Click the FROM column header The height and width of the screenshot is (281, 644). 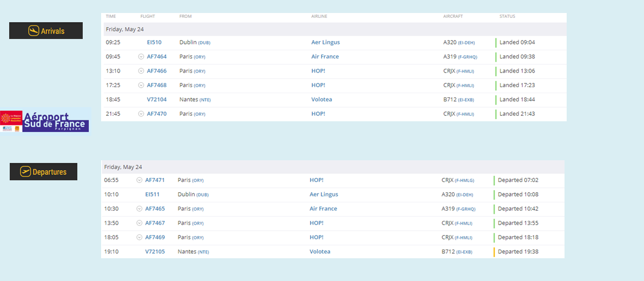(x=185, y=16)
